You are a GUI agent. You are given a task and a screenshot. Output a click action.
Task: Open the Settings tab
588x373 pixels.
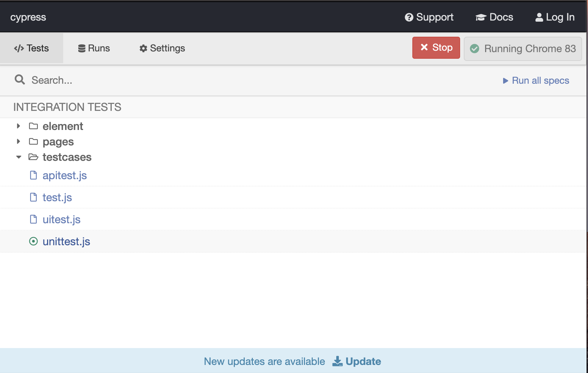click(x=162, y=48)
